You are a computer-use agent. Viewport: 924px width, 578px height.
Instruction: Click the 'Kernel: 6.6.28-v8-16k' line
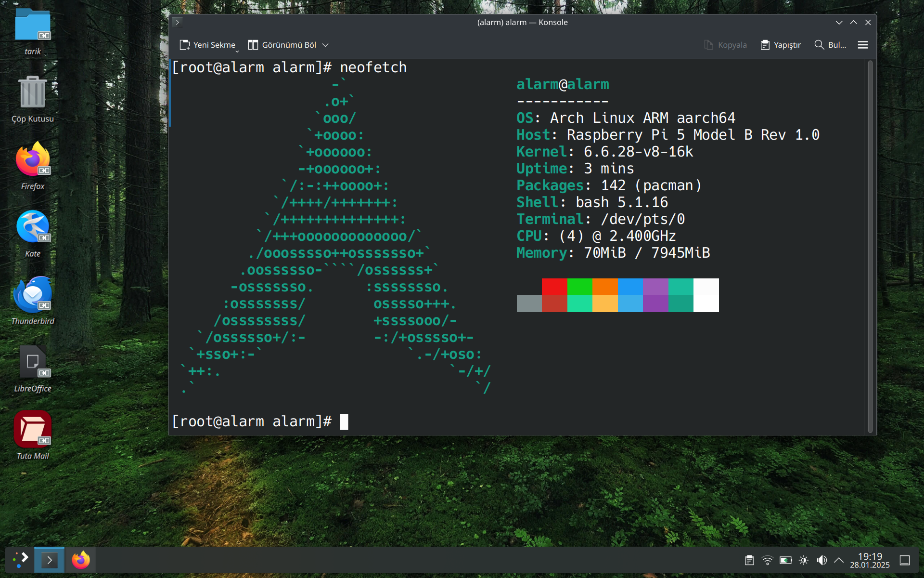(604, 152)
